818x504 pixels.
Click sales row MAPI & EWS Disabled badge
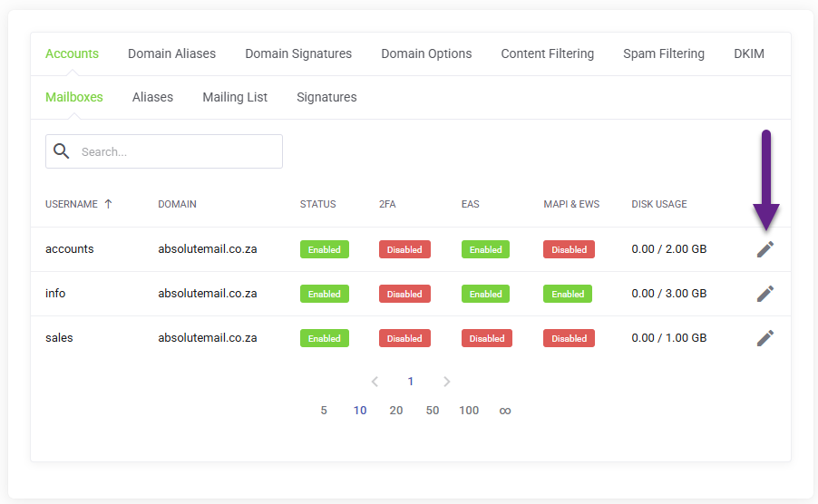click(x=569, y=338)
